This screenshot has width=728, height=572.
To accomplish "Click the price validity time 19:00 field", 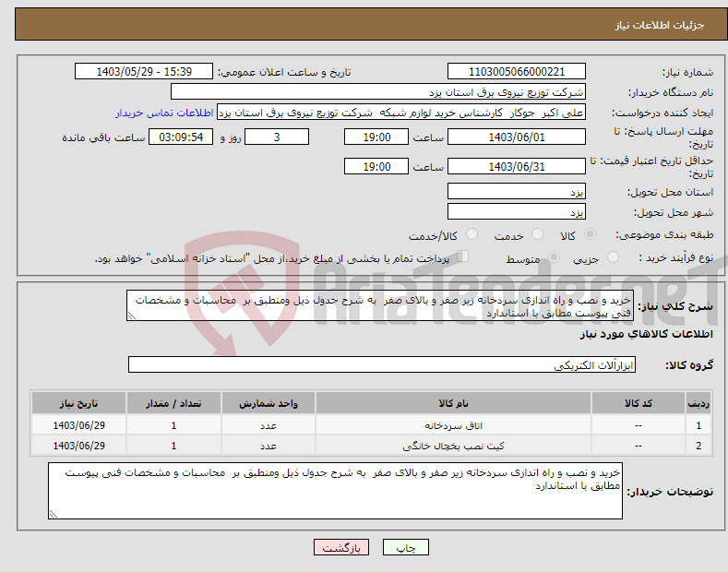I will click(376, 166).
